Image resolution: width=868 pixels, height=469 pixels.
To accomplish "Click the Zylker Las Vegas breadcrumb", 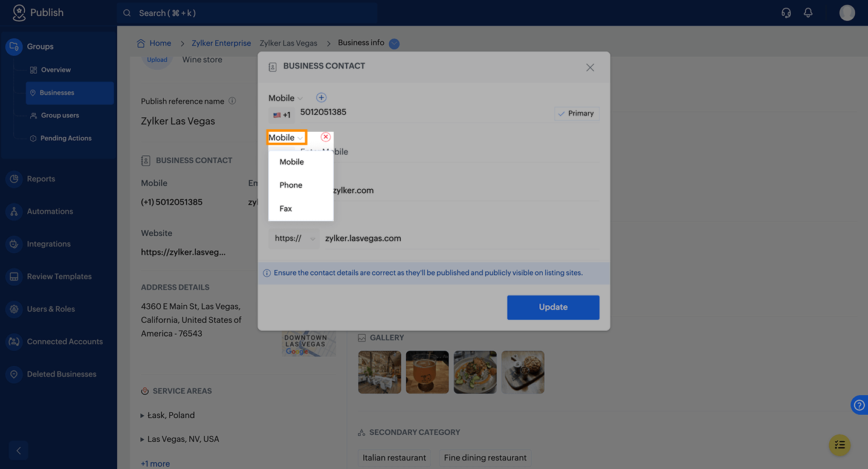I will [x=288, y=43].
